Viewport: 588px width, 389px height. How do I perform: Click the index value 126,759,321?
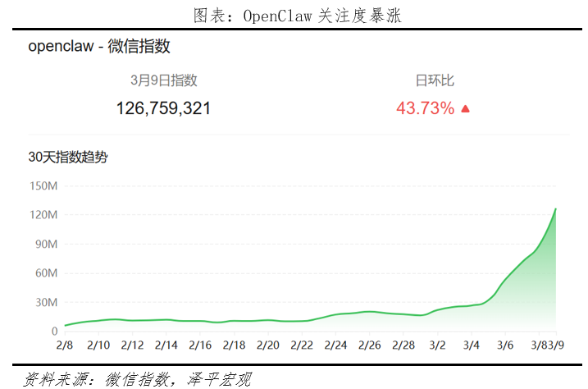coord(163,108)
